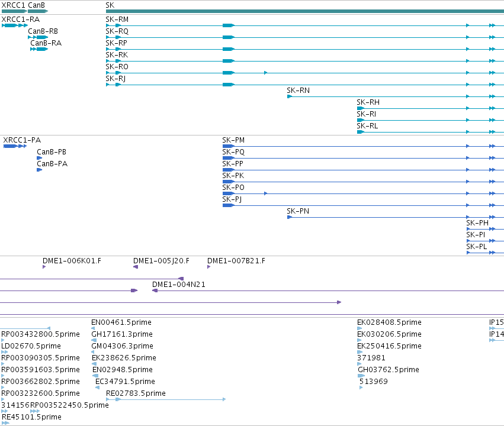Select transcript label XRCC1-RA
This screenshot has height=426, width=504.
click(21, 20)
